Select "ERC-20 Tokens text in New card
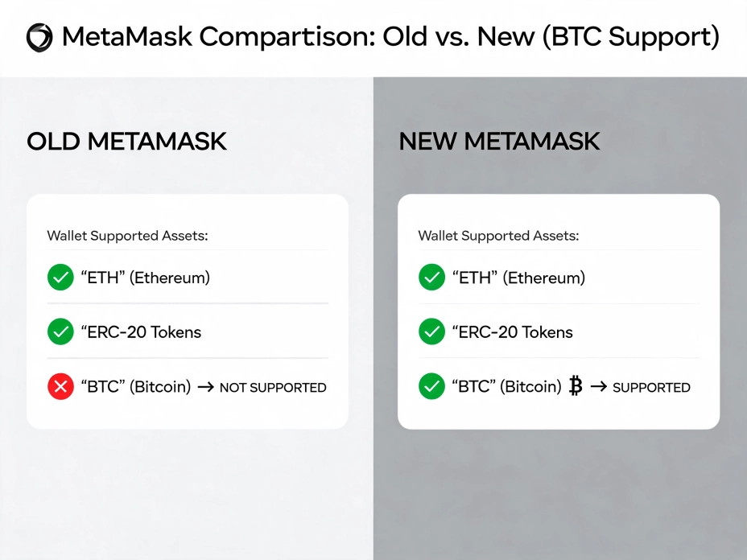The width and height of the screenshot is (747, 560). coord(512,332)
